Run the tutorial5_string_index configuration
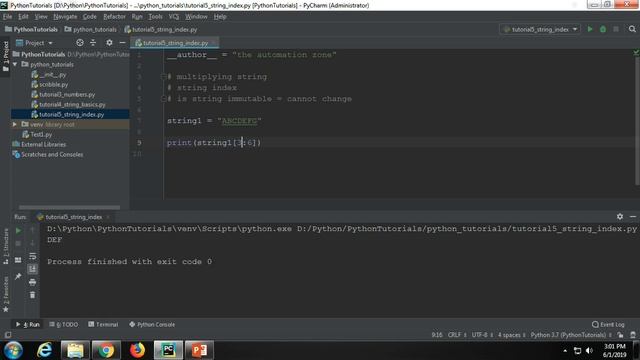This screenshot has height=360, width=640. tap(590, 29)
